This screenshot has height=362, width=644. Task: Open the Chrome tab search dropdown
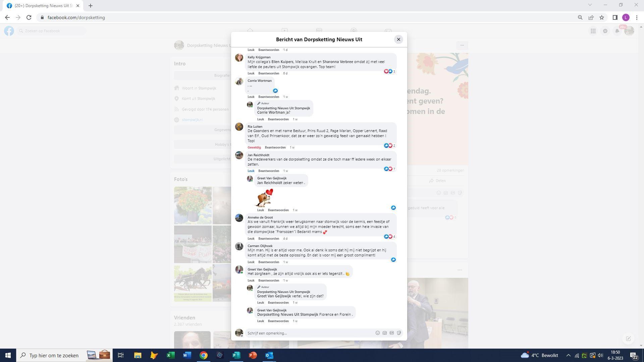590,5
